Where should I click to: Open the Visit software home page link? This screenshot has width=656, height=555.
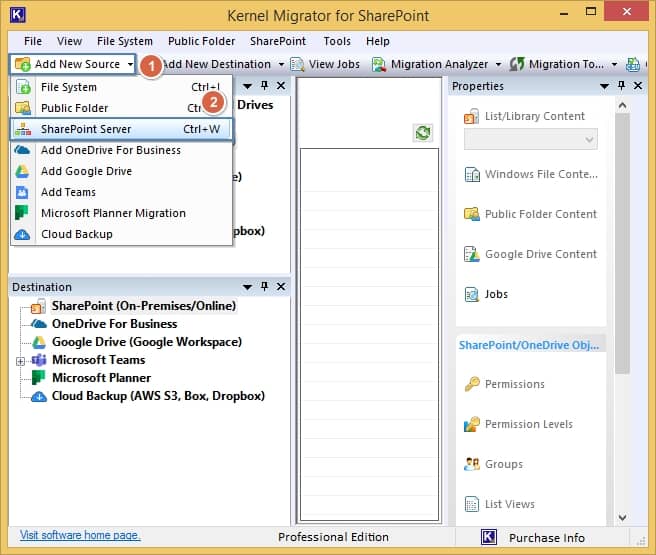pyautogui.click(x=80, y=535)
